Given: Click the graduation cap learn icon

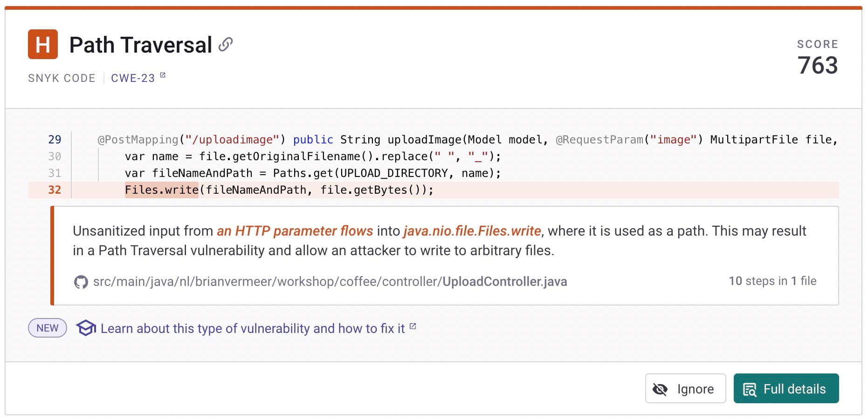Looking at the screenshot, I should tap(86, 328).
